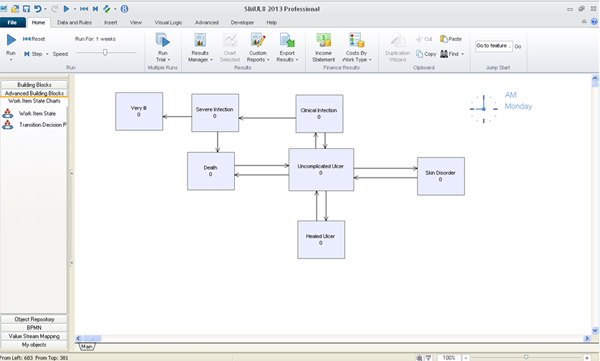Click the Run Trial icon

163,40
